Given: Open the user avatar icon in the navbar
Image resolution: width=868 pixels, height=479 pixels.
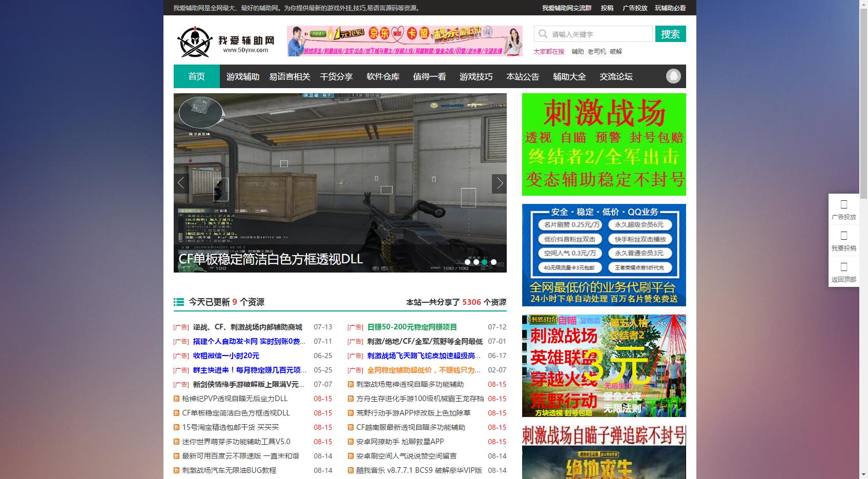Looking at the screenshot, I should coord(673,76).
